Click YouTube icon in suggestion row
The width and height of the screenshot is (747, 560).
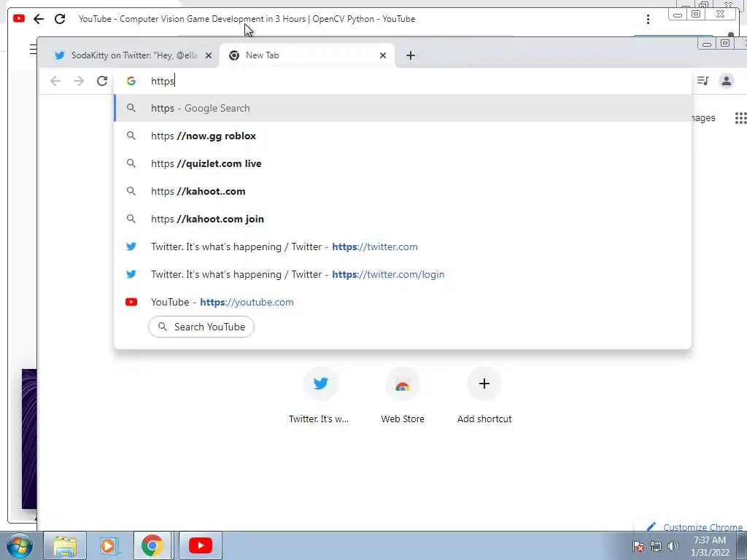pos(131,302)
